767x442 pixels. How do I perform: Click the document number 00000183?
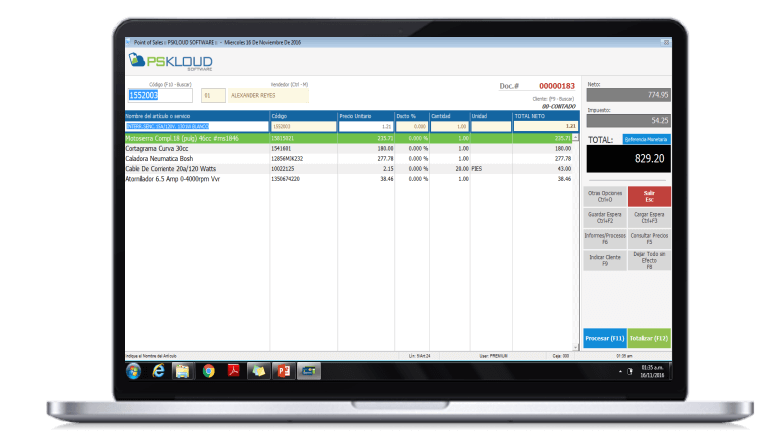coord(557,86)
